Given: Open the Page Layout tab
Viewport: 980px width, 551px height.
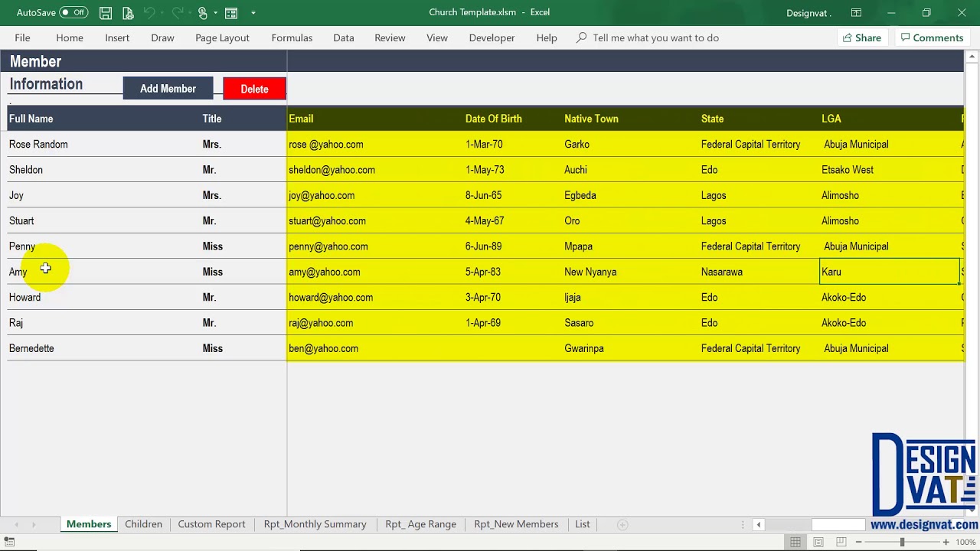Looking at the screenshot, I should click(222, 37).
